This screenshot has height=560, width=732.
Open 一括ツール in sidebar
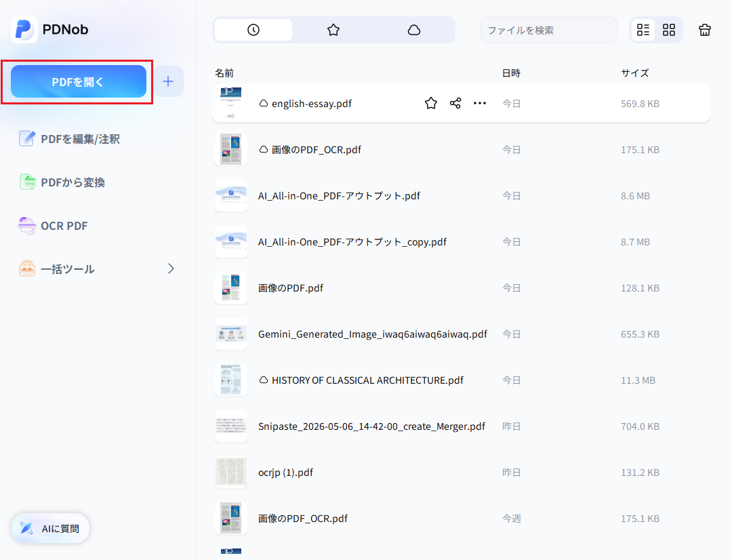tap(56, 269)
